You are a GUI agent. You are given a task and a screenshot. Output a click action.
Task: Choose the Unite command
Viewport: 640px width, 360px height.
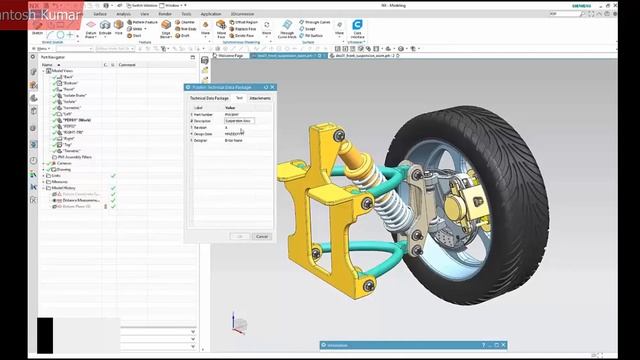point(136,29)
